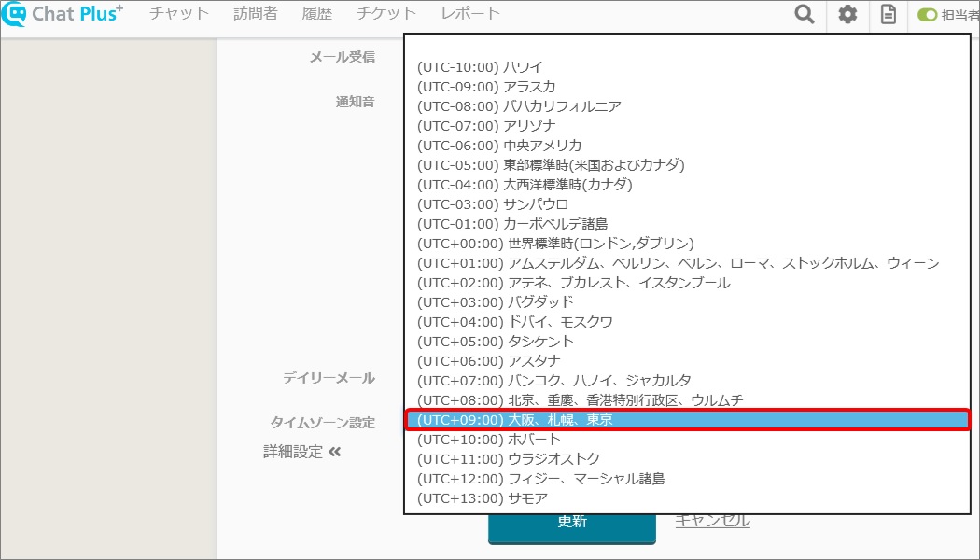980x560 pixels.
Task: Open the チャット menu
Action: pos(179,13)
